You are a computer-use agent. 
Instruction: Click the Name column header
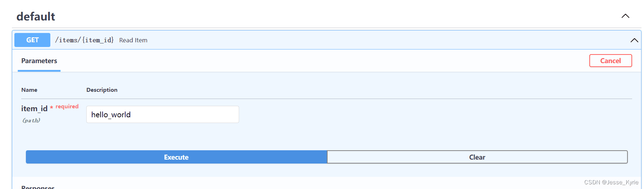tap(29, 90)
